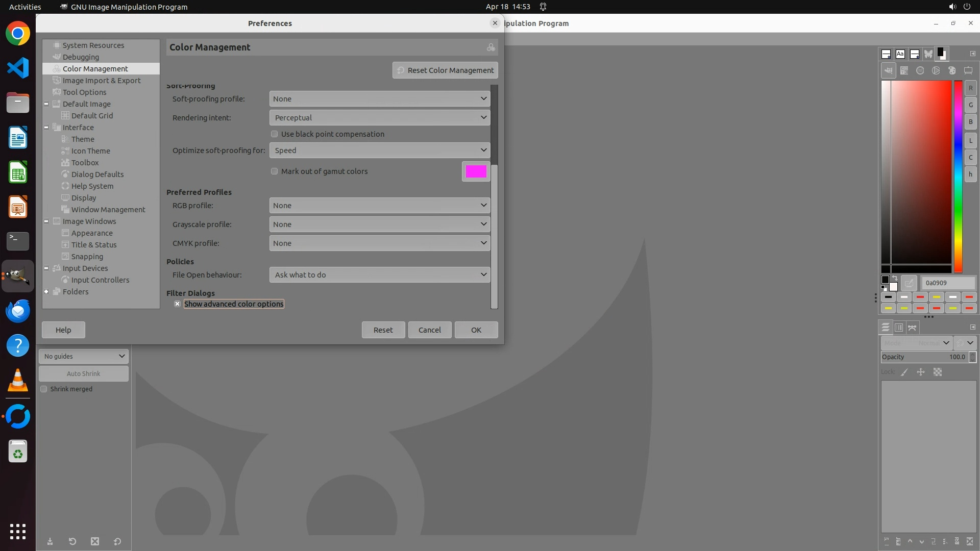The image size is (980, 551).
Task: Enable Mark out of gamut colors
Action: tap(275, 171)
